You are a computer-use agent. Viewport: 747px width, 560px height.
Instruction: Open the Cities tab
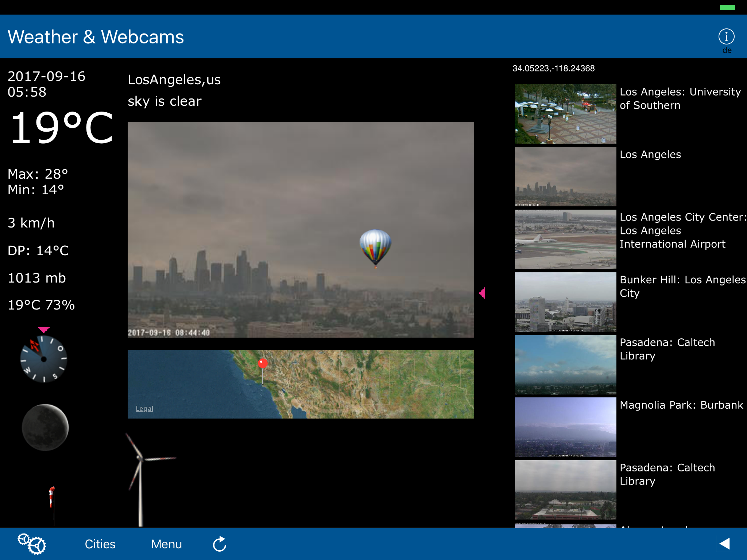pos(100,544)
